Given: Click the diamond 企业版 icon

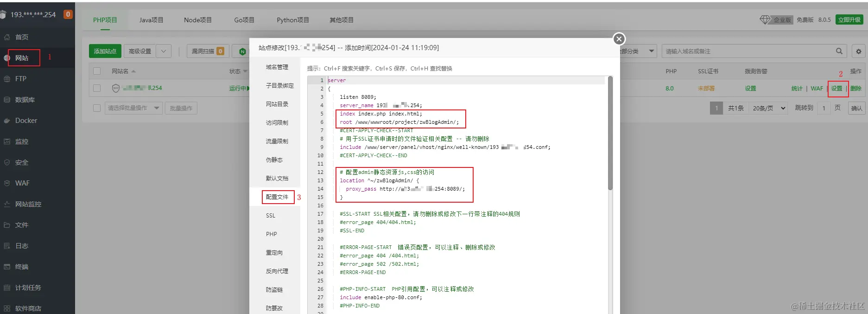Looking at the screenshot, I should tap(765, 19).
